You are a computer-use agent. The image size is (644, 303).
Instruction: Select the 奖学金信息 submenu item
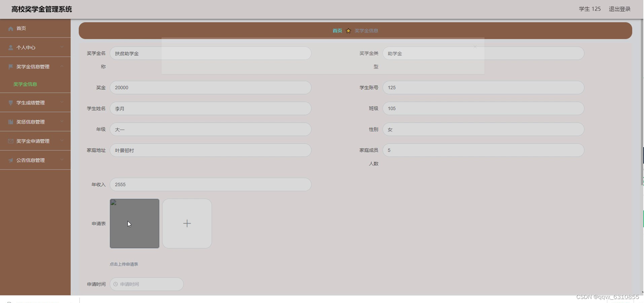tap(25, 84)
